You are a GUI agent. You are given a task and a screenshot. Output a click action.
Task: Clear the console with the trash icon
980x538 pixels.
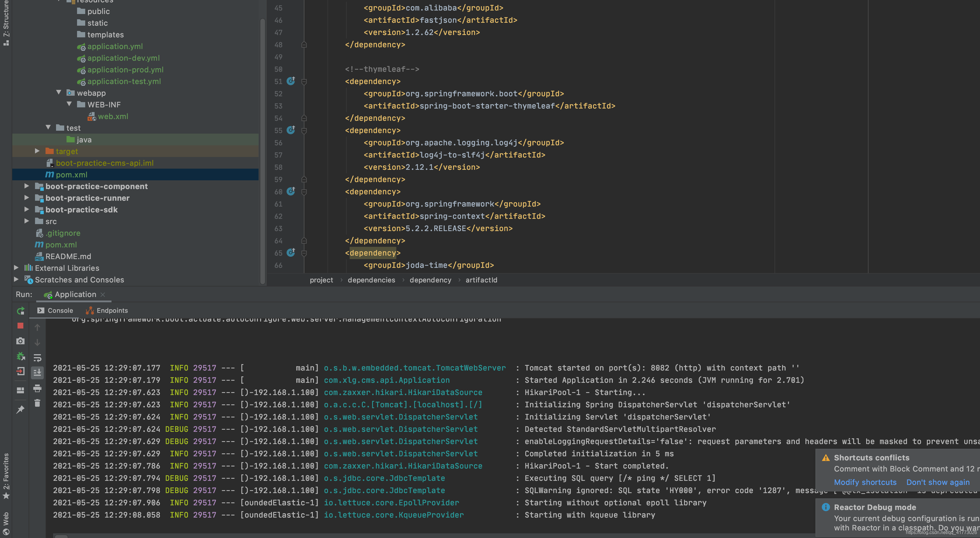coord(37,403)
